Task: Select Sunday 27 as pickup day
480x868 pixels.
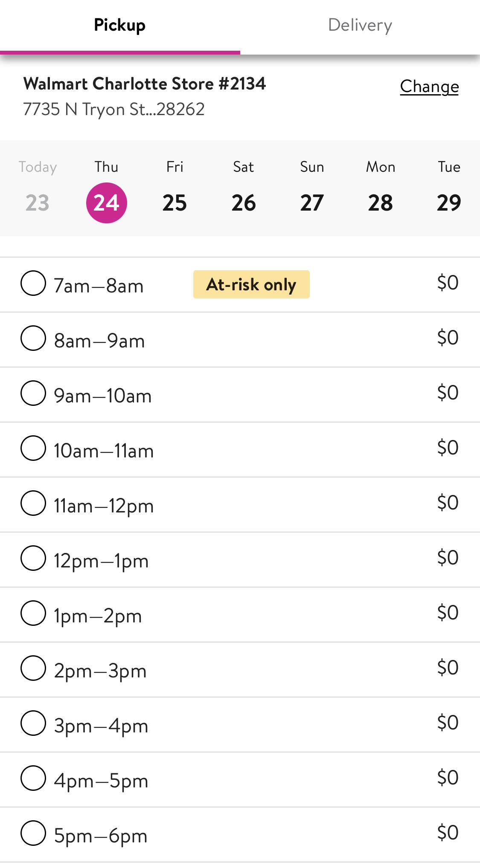Action: pos(312,203)
